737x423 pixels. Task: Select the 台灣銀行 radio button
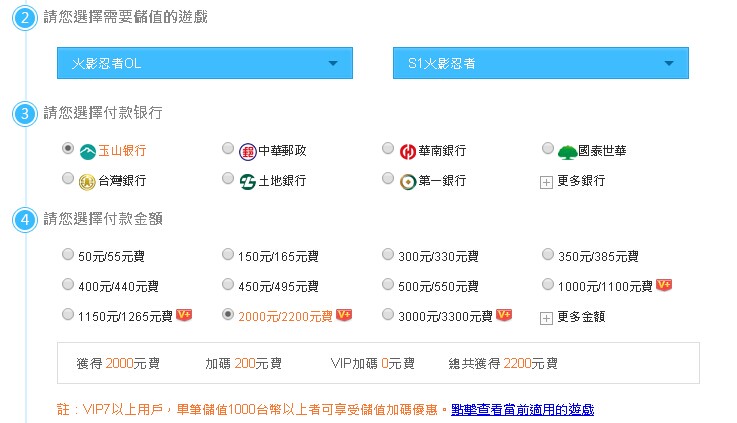pos(68,178)
